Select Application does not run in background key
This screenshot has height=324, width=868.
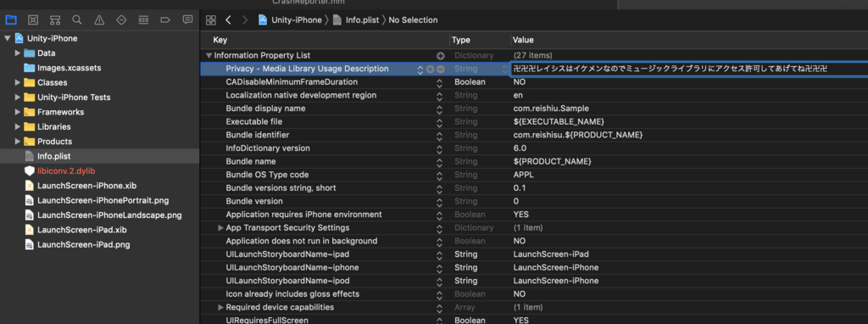(302, 242)
